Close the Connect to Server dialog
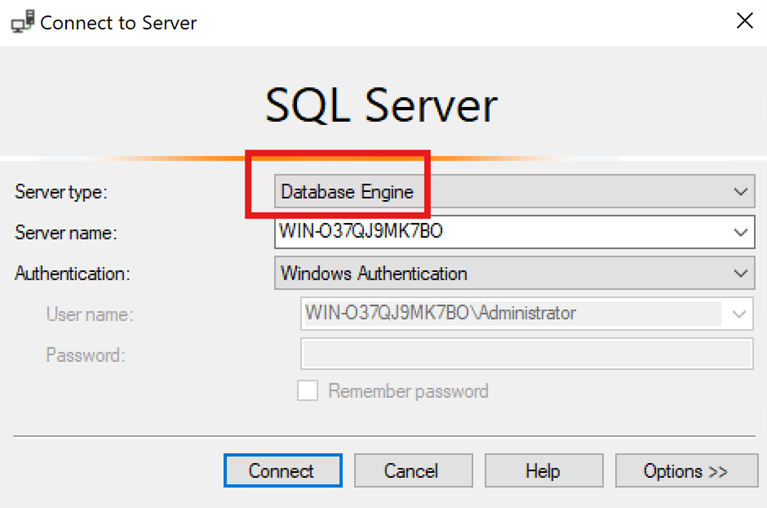 pyautogui.click(x=744, y=21)
